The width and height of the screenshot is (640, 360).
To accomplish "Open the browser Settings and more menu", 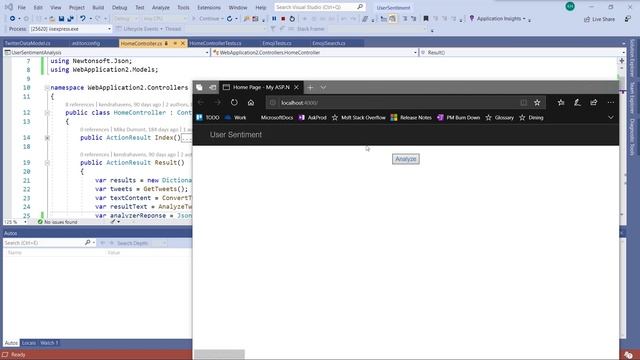I will pyautogui.click(x=611, y=103).
